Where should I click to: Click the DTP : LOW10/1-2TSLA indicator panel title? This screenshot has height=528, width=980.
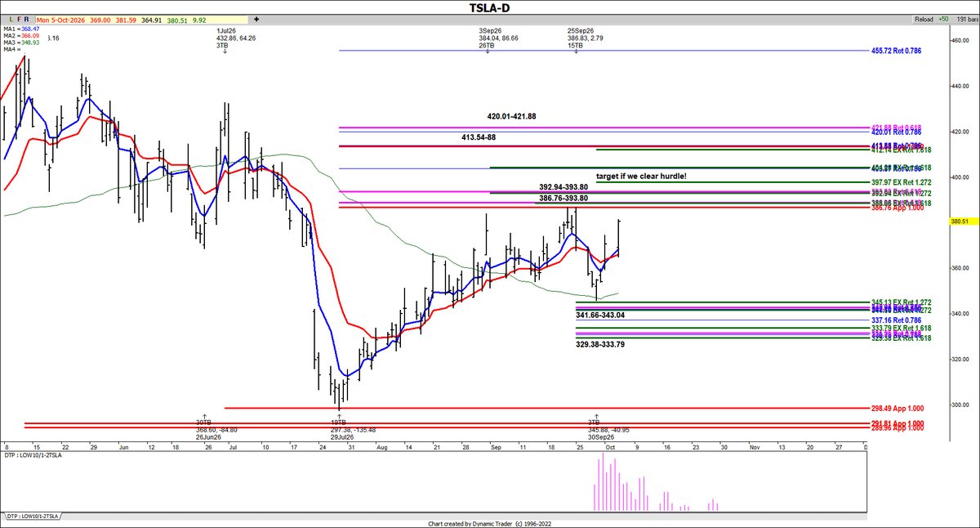31,454
